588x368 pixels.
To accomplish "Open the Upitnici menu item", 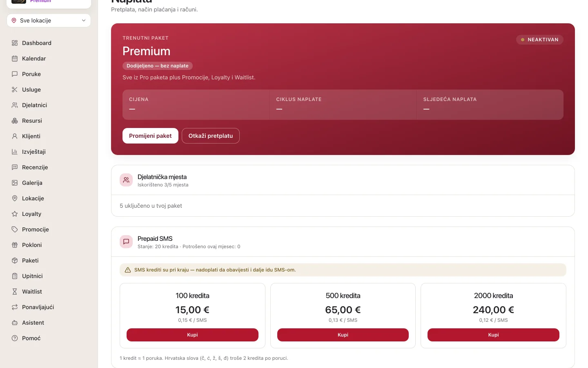I will pos(49,276).
